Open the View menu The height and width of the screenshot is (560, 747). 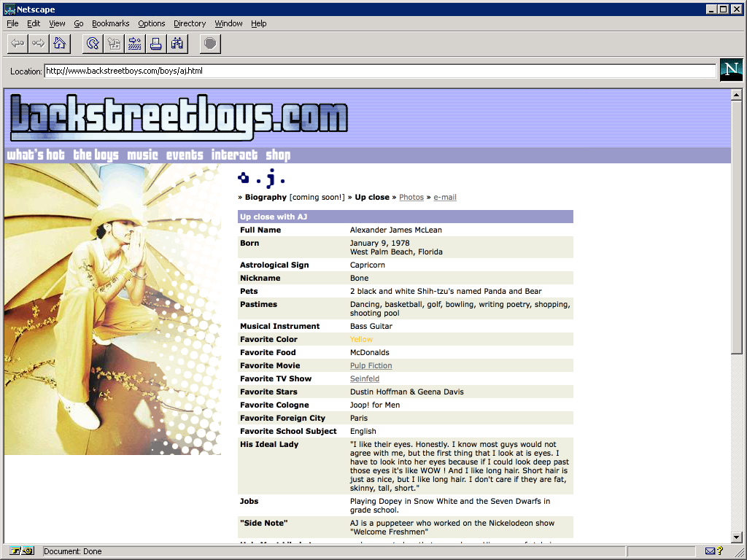[57, 23]
